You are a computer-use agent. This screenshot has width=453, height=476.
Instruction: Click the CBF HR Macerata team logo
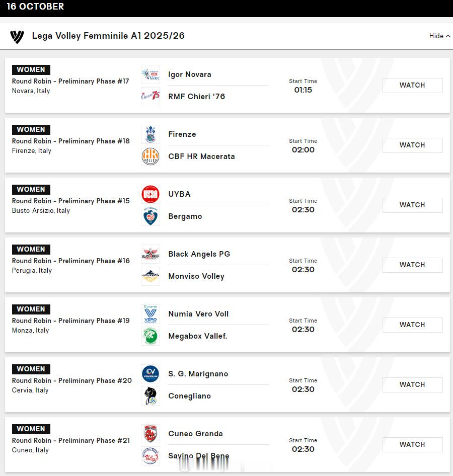point(150,156)
